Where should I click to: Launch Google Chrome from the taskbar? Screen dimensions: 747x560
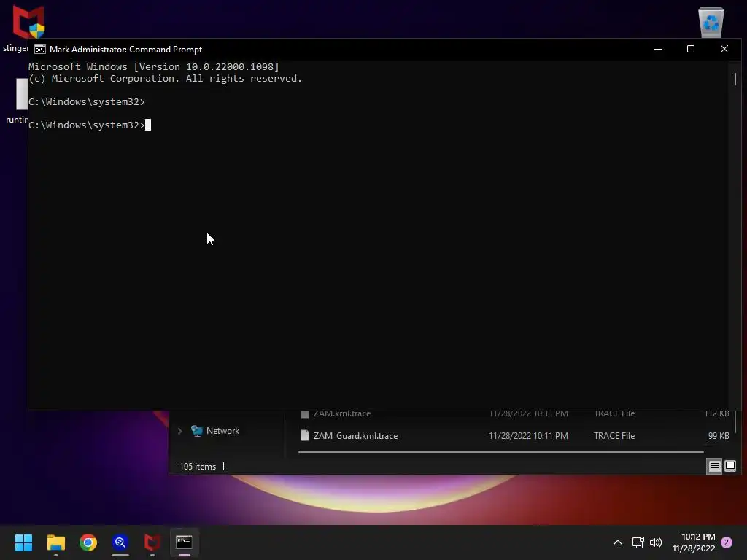(88, 542)
